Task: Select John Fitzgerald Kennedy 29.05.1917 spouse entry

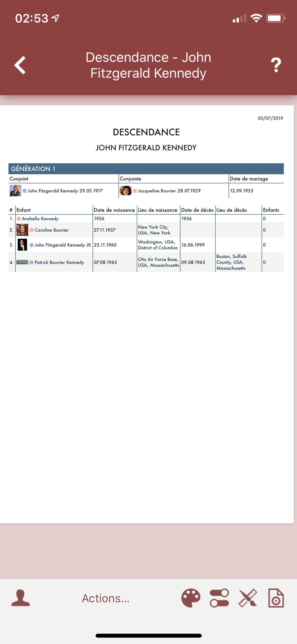Action: point(65,191)
